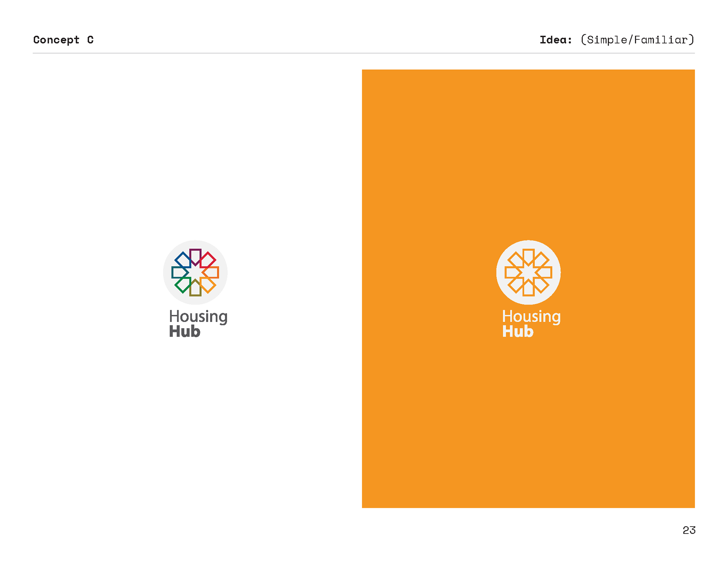Select the 'Concept C' heading text
This screenshot has height=563, width=728.
tap(63, 40)
